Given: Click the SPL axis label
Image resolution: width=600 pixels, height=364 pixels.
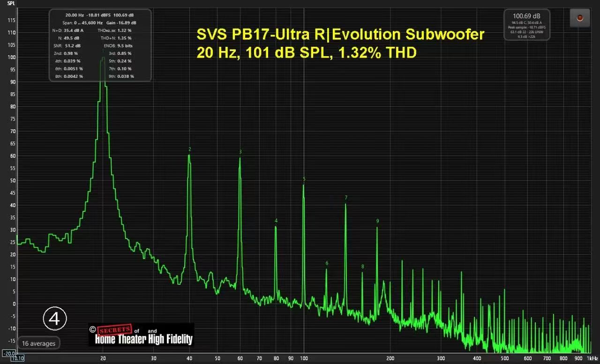Looking at the screenshot, I should (x=10, y=3).
